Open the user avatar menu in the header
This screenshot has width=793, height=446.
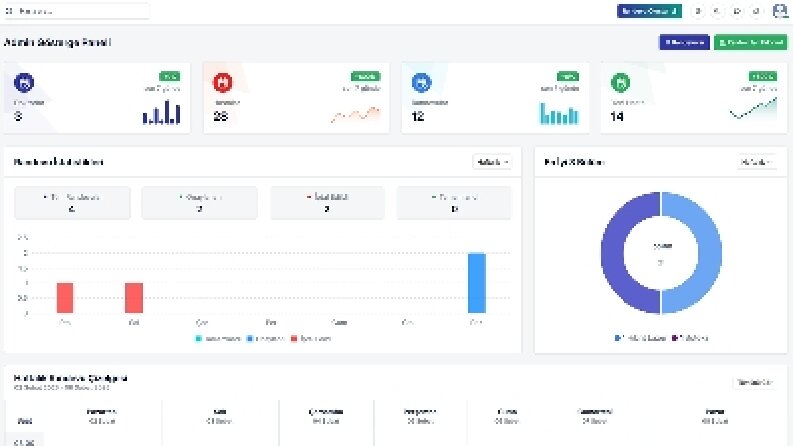(x=780, y=11)
